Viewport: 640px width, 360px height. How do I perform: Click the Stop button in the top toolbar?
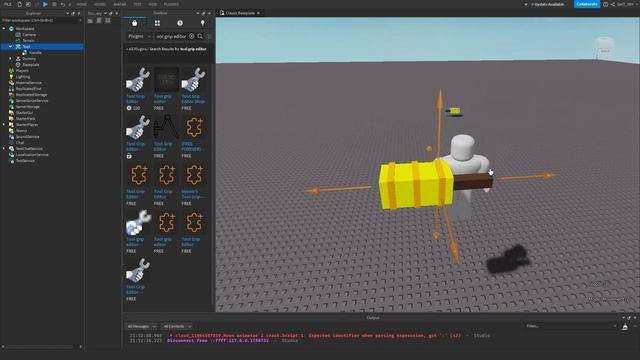[x=54, y=4]
